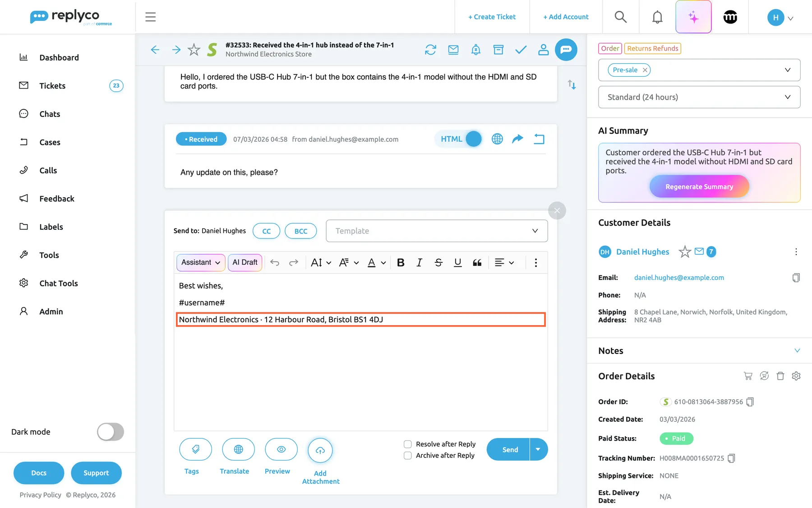Click the refresh ticket icon
Screen dimensions: 812x508
tap(430, 50)
